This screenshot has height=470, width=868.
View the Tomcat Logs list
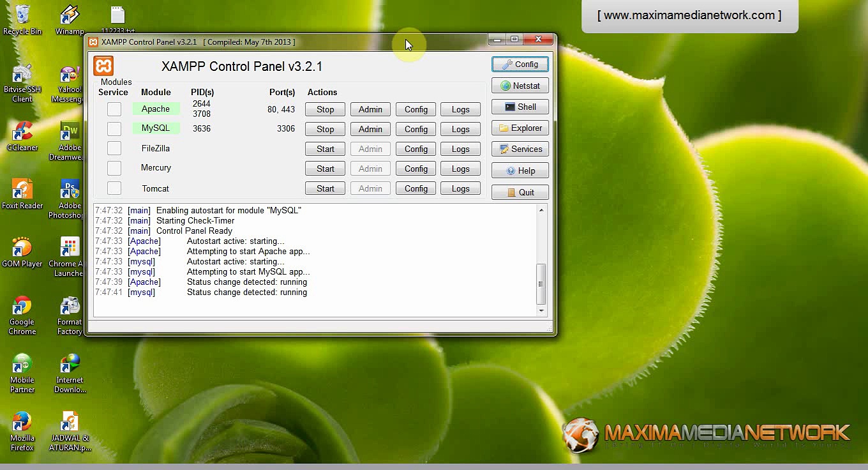[x=461, y=188]
